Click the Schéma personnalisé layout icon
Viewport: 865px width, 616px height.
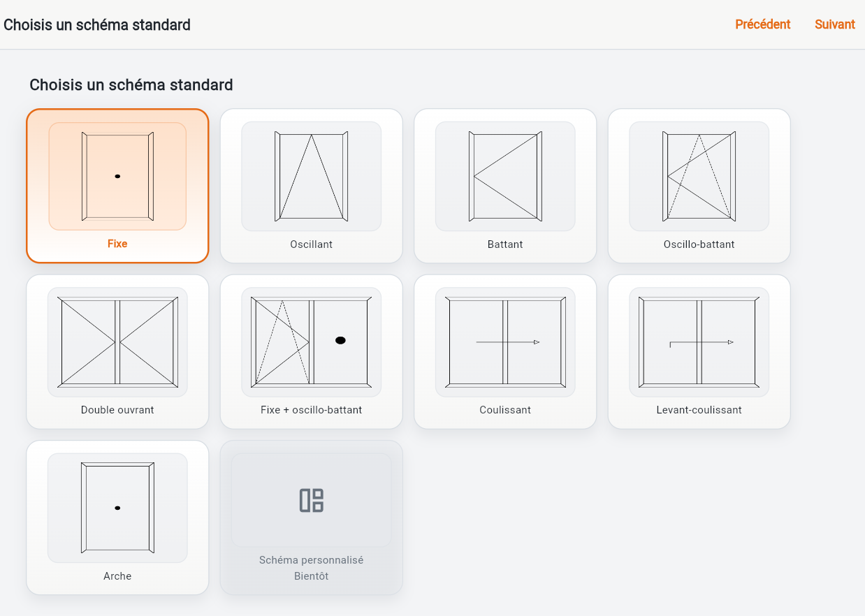312,500
